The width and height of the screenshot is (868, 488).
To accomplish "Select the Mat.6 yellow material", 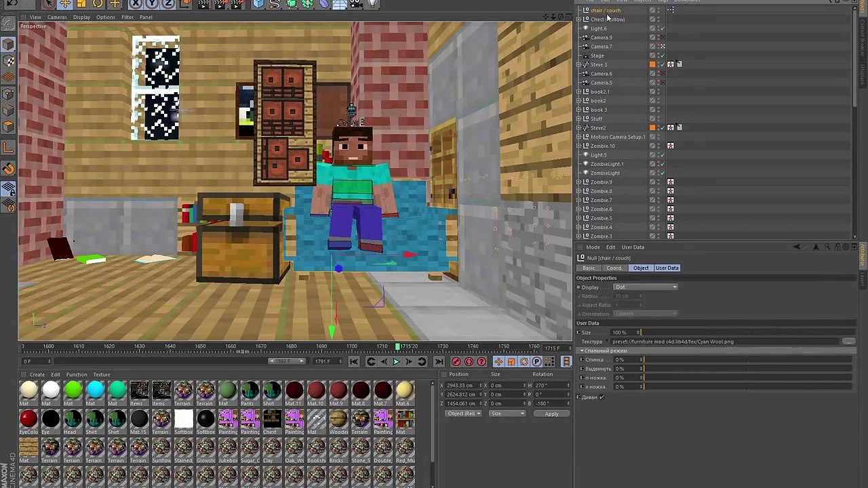I will coord(405,392).
